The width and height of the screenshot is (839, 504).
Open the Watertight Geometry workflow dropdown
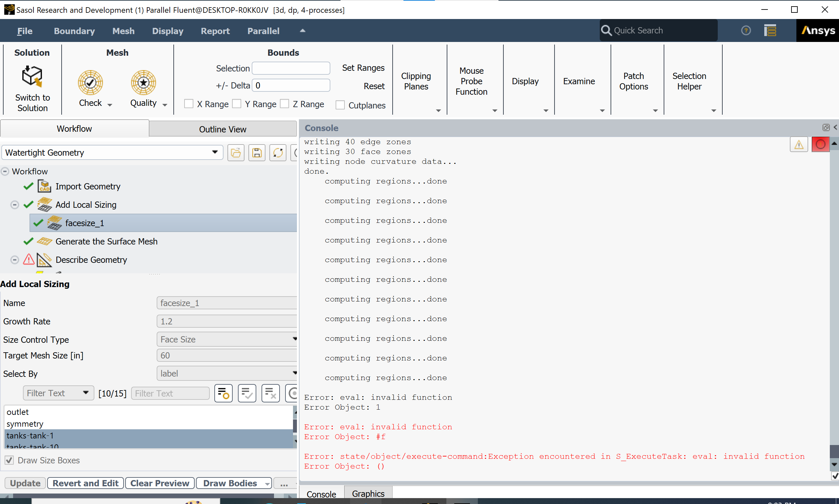coord(215,152)
